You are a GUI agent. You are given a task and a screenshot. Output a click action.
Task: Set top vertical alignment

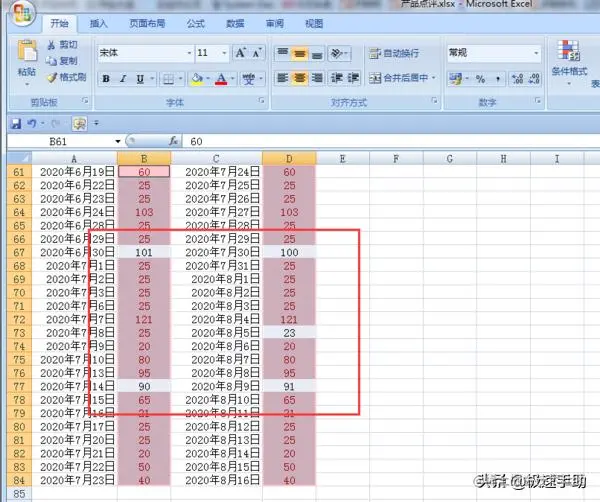pos(282,54)
